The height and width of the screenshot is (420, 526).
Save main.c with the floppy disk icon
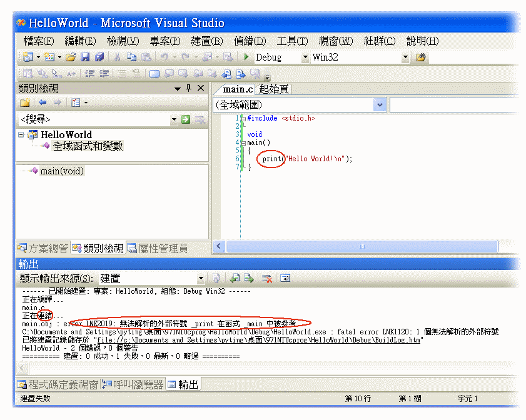(x=85, y=57)
